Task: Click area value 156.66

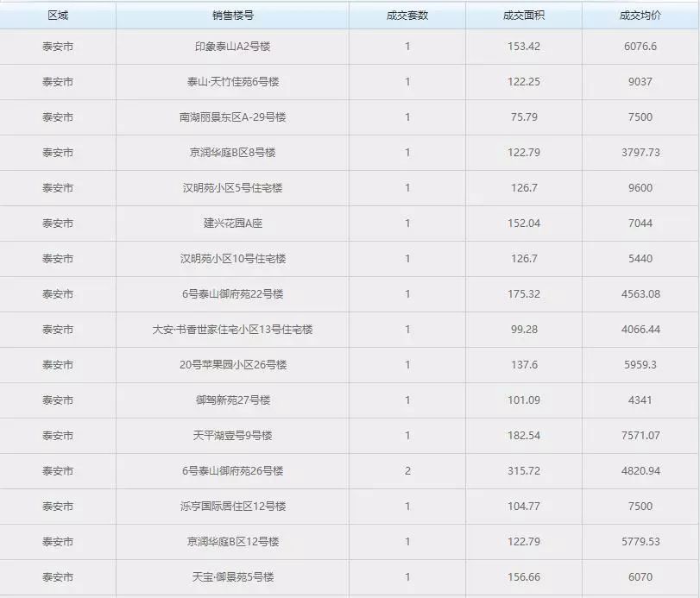Action: pyautogui.click(x=524, y=577)
